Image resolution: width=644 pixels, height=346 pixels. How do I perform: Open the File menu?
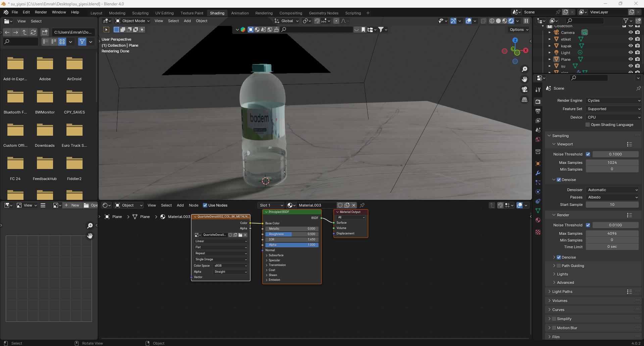pos(15,12)
